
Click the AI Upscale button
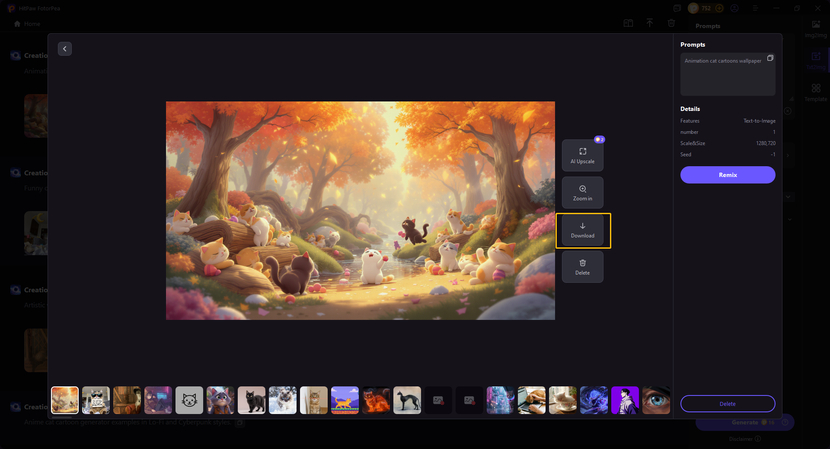coord(582,155)
